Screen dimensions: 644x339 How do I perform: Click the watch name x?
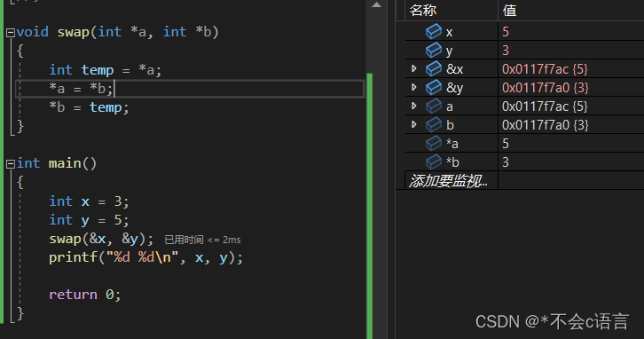coord(450,32)
